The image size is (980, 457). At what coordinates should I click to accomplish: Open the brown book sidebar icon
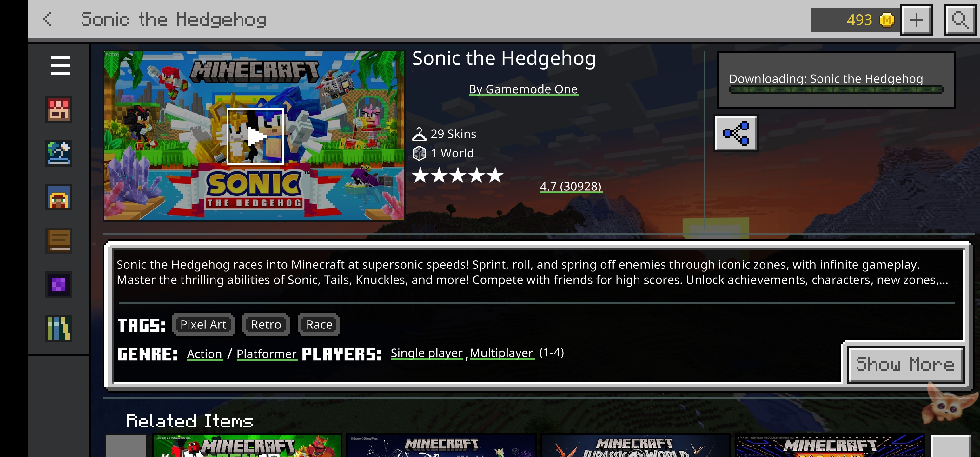pos(59,241)
